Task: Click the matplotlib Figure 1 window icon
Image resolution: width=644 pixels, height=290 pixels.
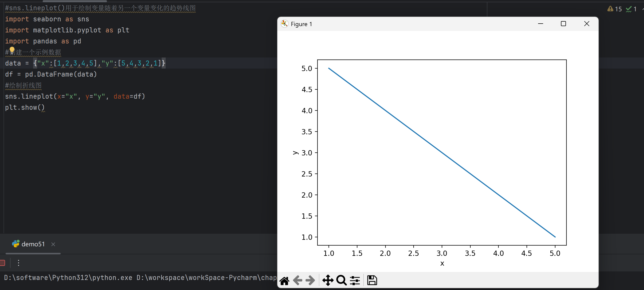Action: [x=284, y=24]
